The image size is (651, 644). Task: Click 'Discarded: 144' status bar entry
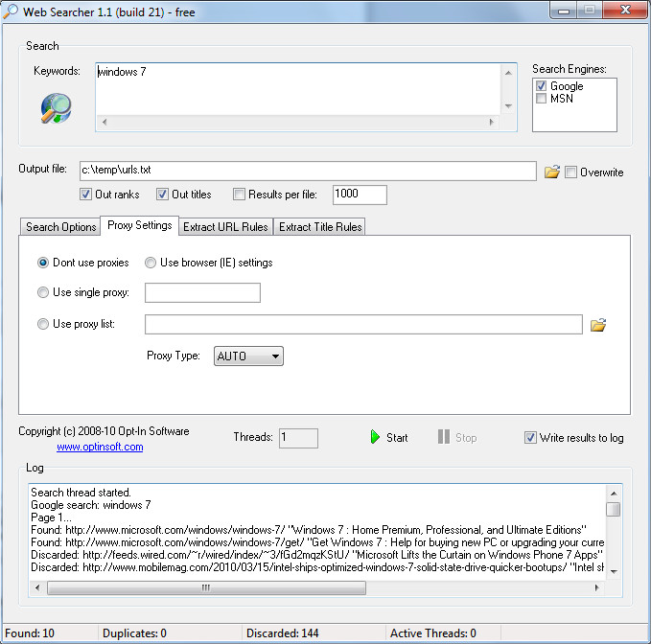282,633
